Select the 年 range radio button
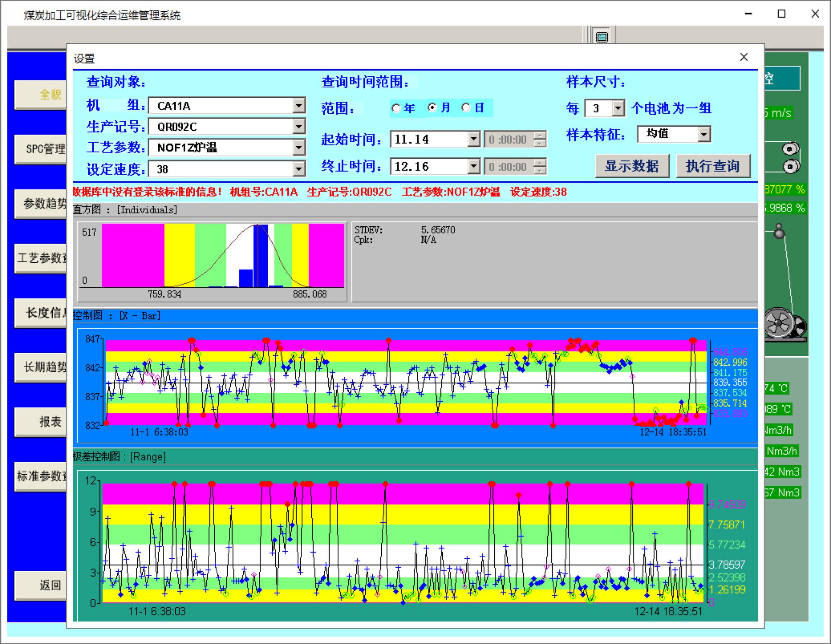 (x=396, y=108)
